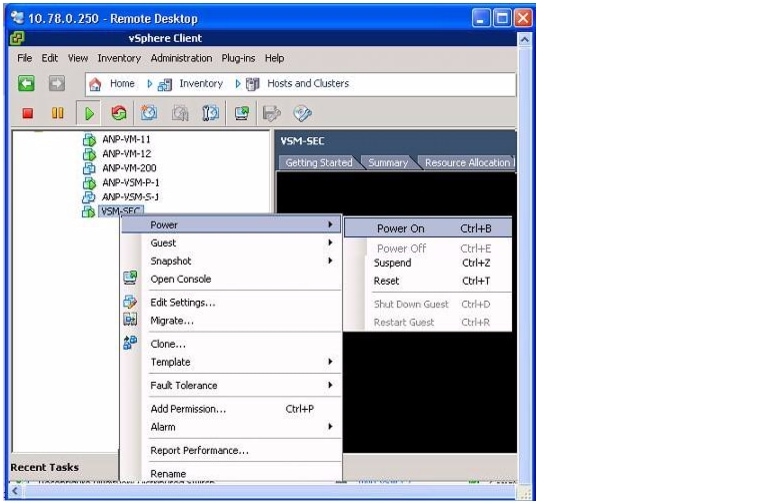Click the Launch Console toolbar icon

tap(242, 113)
